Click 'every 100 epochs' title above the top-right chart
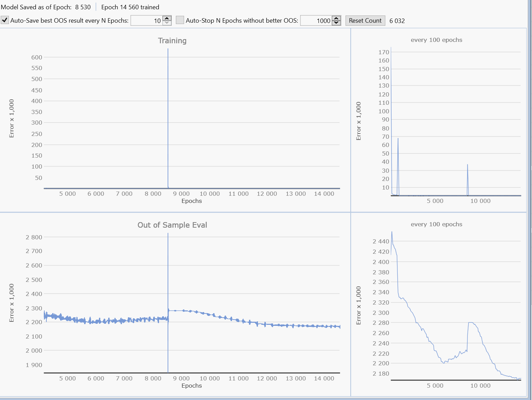The image size is (532, 400). click(x=436, y=40)
